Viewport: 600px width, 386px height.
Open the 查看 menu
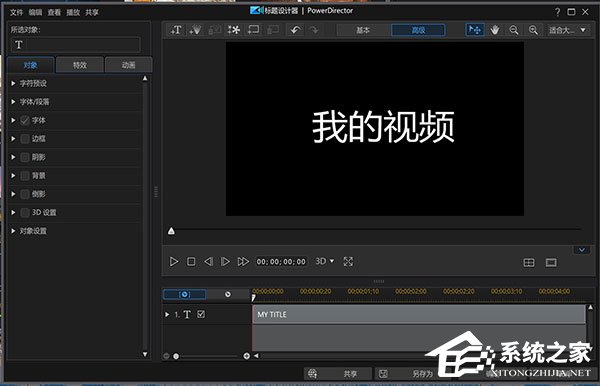pyautogui.click(x=54, y=13)
